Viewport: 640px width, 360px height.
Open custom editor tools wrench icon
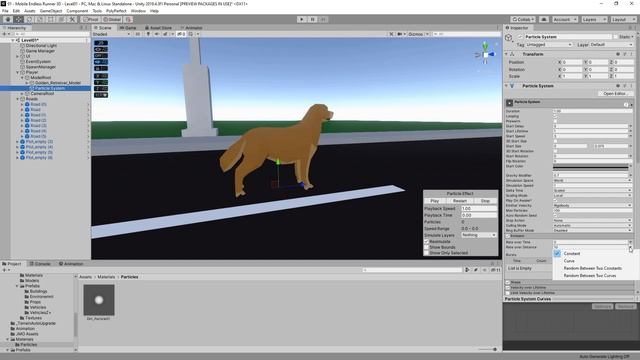point(72,19)
